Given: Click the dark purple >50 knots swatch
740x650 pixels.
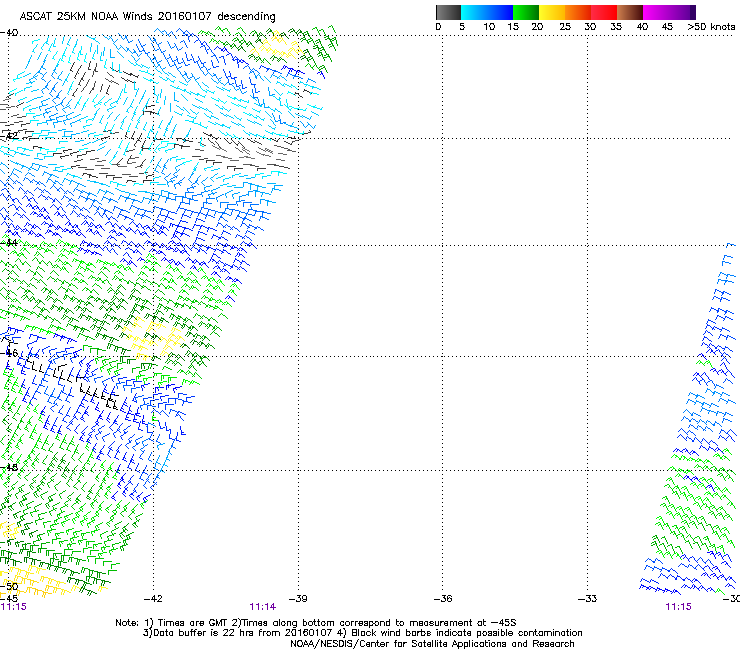Looking at the screenshot, I should pyautogui.click(x=692, y=12).
